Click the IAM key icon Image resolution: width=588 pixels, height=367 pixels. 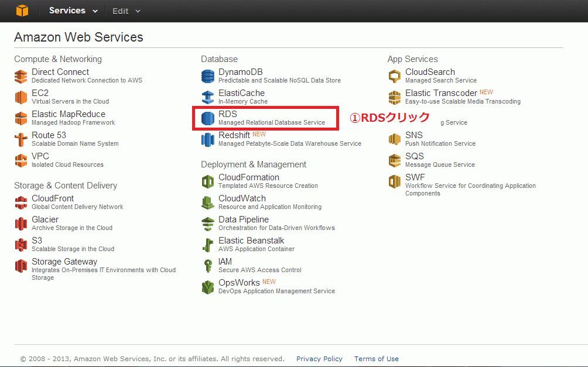click(208, 266)
